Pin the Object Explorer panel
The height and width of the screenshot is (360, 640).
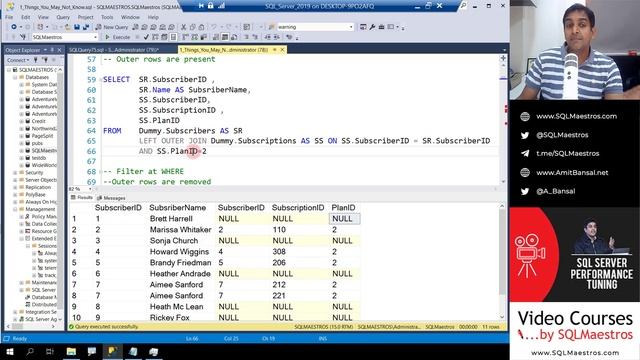click(52, 50)
